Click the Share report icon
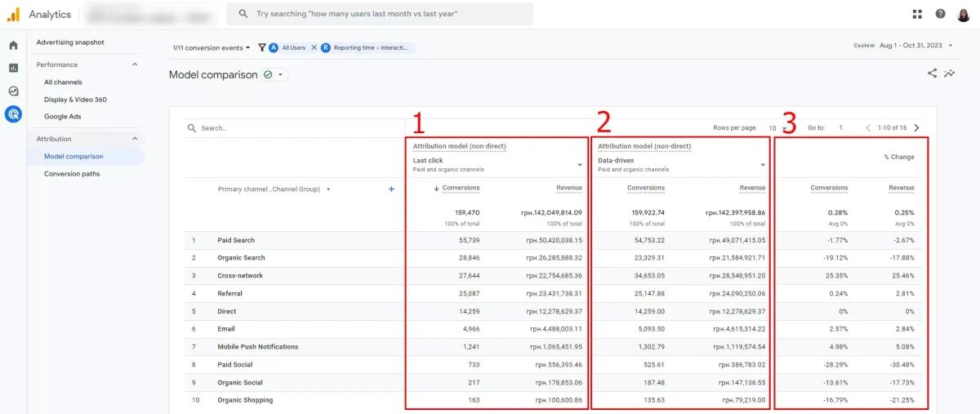980x414 pixels. (932, 73)
